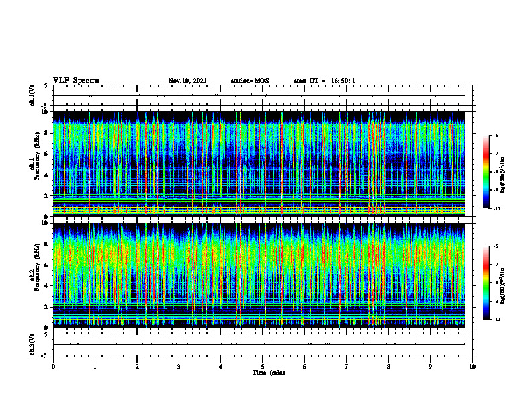
Task: Click the "5" tick on ch.3(V) axis
Action: [x=46, y=334]
